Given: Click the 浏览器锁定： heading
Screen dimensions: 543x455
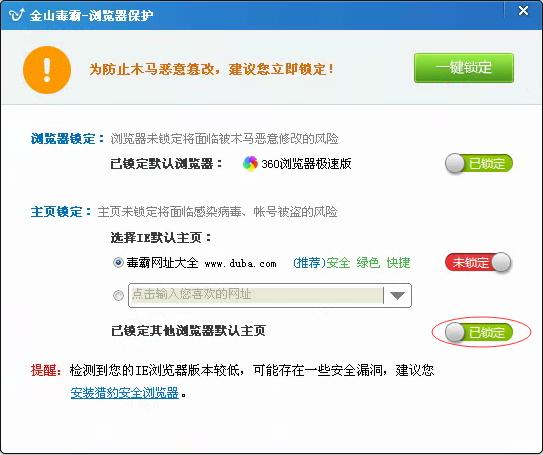Looking at the screenshot, I should pyautogui.click(x=67, y=139).
